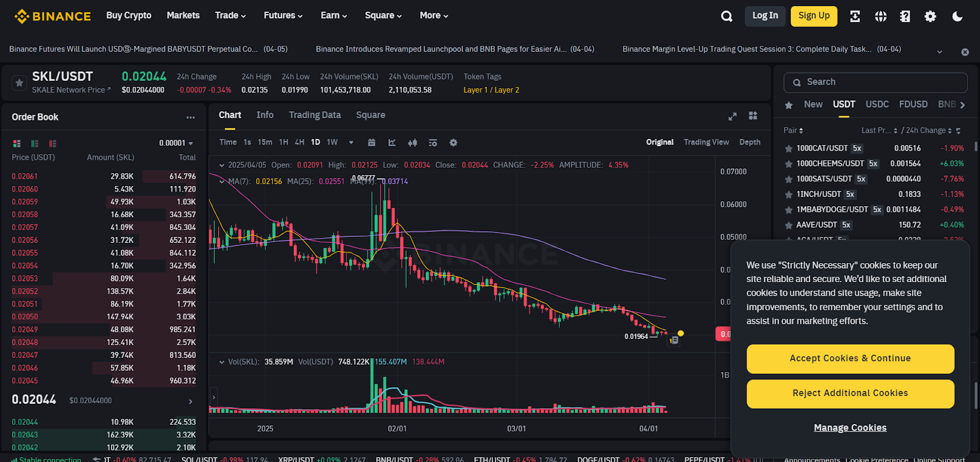Favorite the 1INCH/USDT pair

tap(789, 194)
